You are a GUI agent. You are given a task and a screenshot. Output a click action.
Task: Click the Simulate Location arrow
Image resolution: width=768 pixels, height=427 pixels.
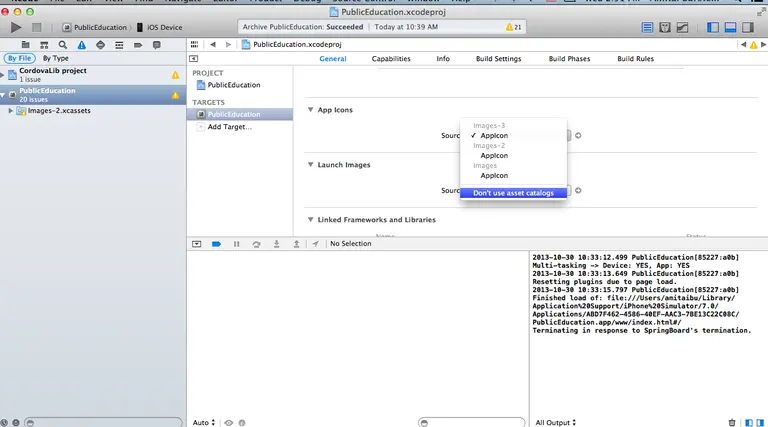[x=315, y=244]
